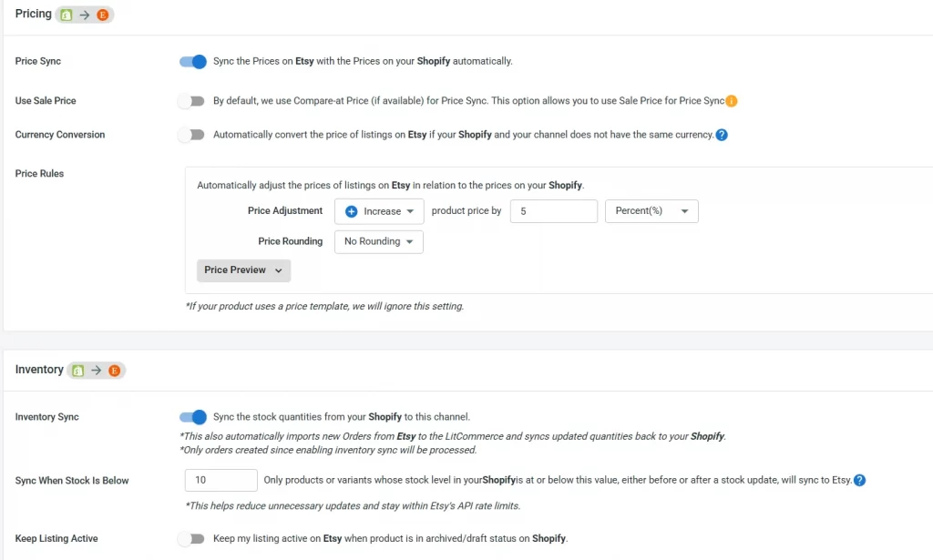Enable the Keep Listing Active toggle

(191, 539)
